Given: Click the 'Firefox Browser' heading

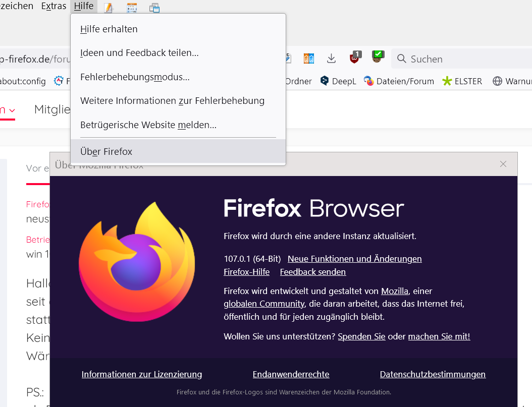Looking at the screenshot, I should pos(314,208).
